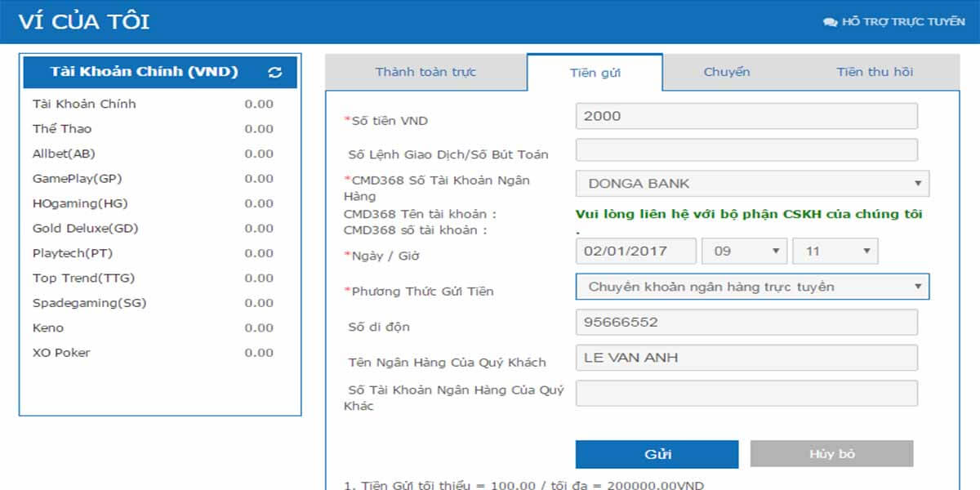
Task: Select the XO Poker wallet entry
Action: click(x=154, y=353)
